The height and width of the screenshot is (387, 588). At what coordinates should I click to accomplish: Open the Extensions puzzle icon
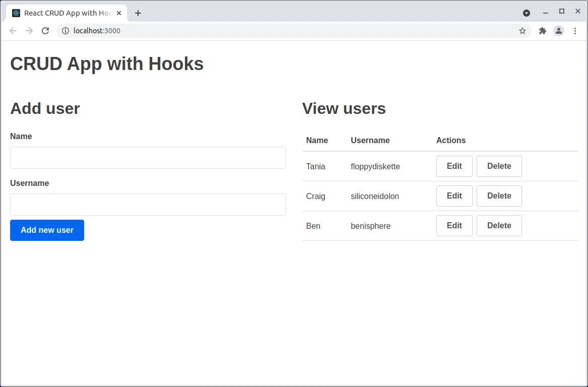coord(543,31)
